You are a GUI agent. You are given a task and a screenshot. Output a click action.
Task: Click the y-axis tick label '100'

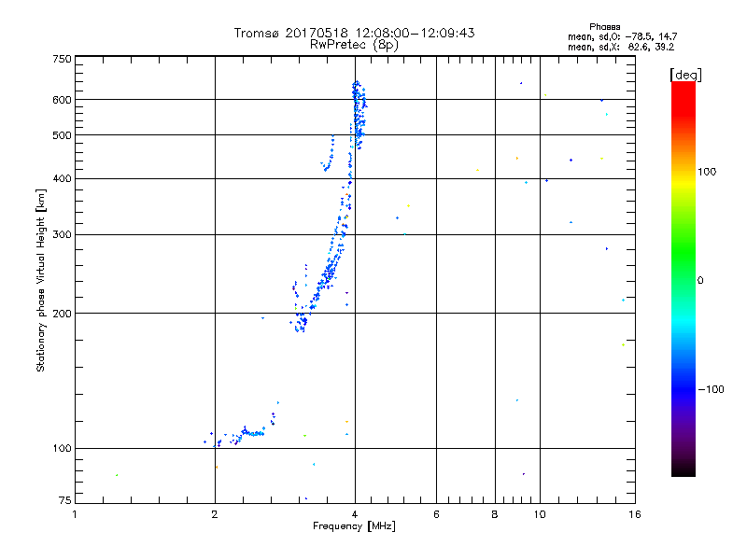(62, 449)
